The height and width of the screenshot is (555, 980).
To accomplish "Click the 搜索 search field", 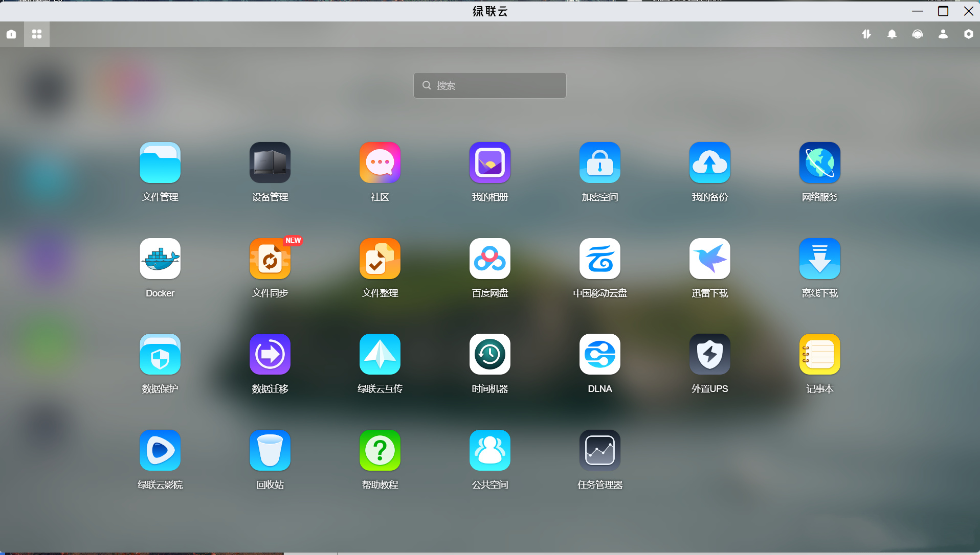I will point(490,85).
